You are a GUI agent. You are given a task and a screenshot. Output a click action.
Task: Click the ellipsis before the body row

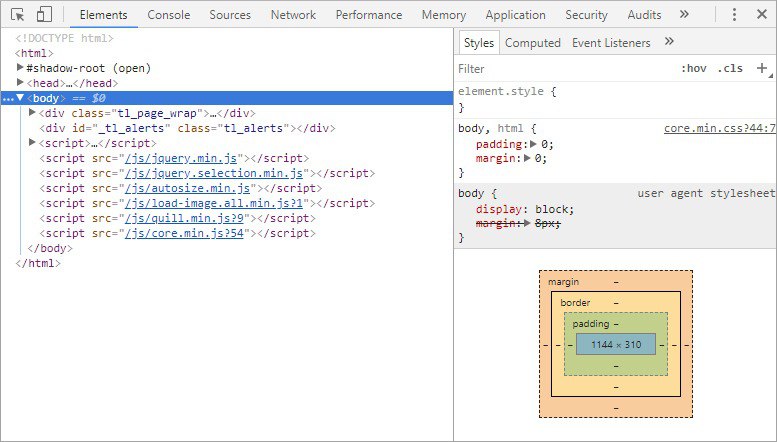pyautogui.click(x=8, y=99)
